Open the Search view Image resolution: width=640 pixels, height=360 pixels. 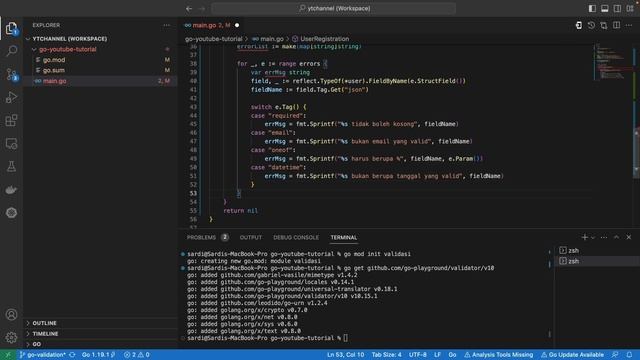point(11,51)
